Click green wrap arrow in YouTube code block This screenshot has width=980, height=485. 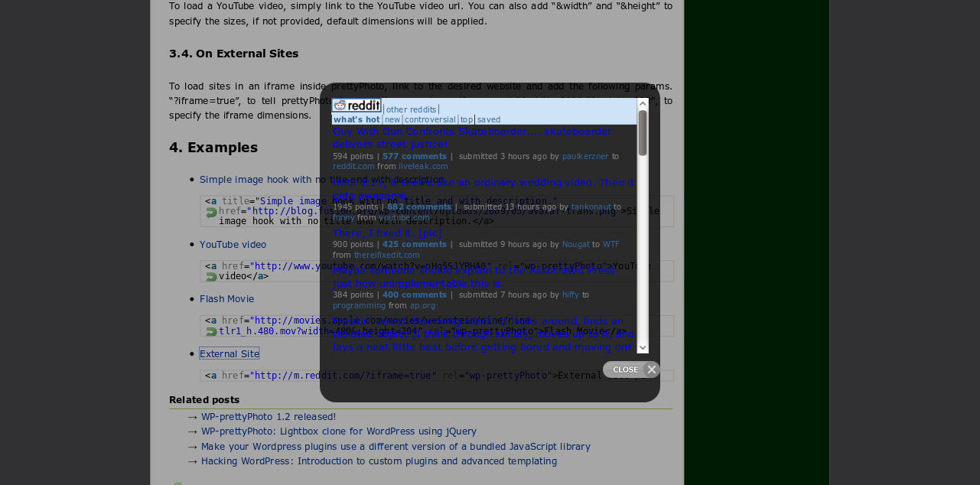point(211,277)
